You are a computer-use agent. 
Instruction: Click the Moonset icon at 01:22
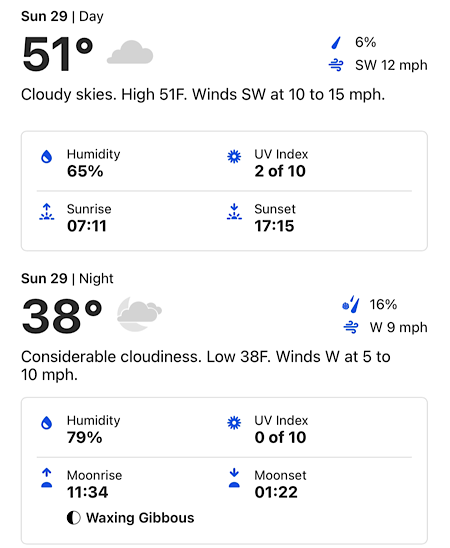coord(234,478)
